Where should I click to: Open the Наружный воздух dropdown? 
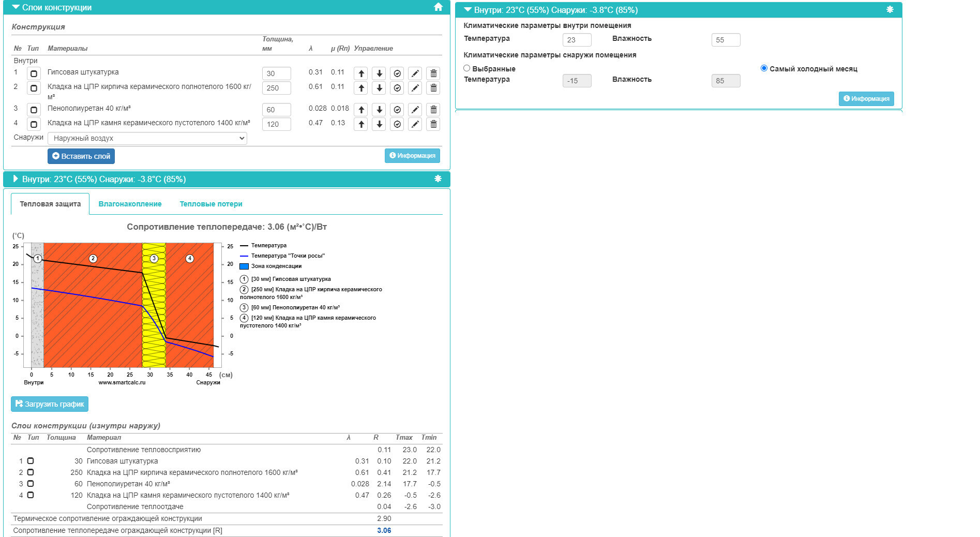[x=147, y=138]
